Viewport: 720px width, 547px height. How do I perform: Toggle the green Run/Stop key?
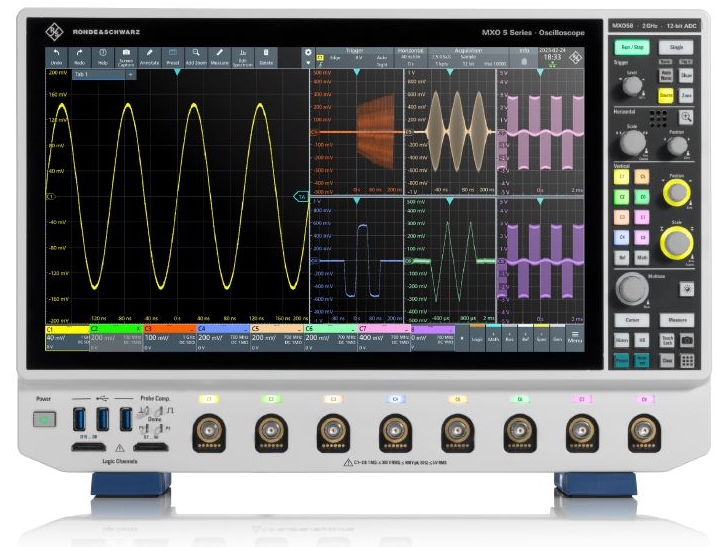[x=629, y=46]
